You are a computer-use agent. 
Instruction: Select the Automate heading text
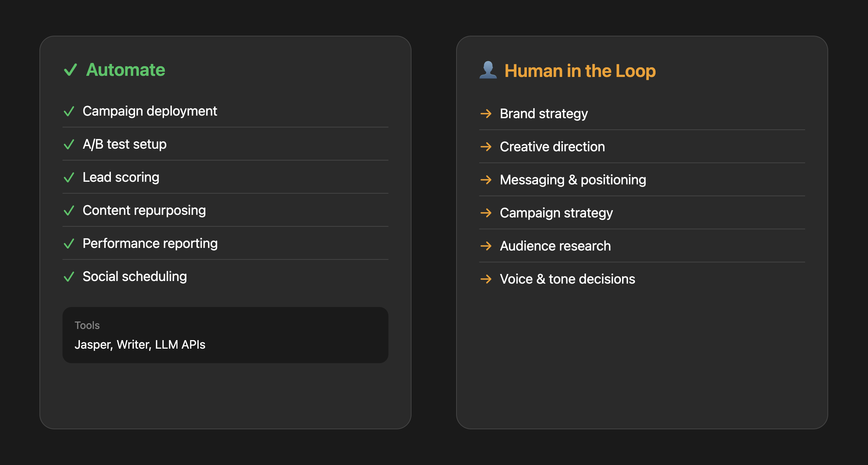coord(125,70)
